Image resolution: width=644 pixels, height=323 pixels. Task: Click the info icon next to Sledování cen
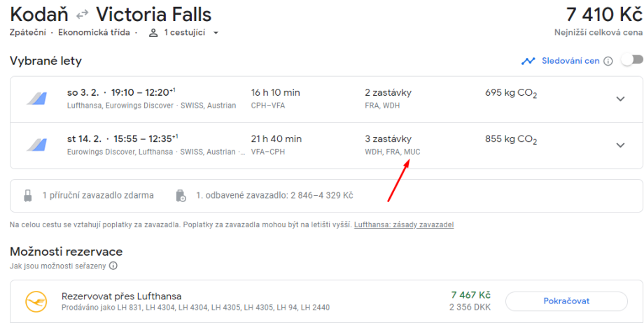coord(608,61)
